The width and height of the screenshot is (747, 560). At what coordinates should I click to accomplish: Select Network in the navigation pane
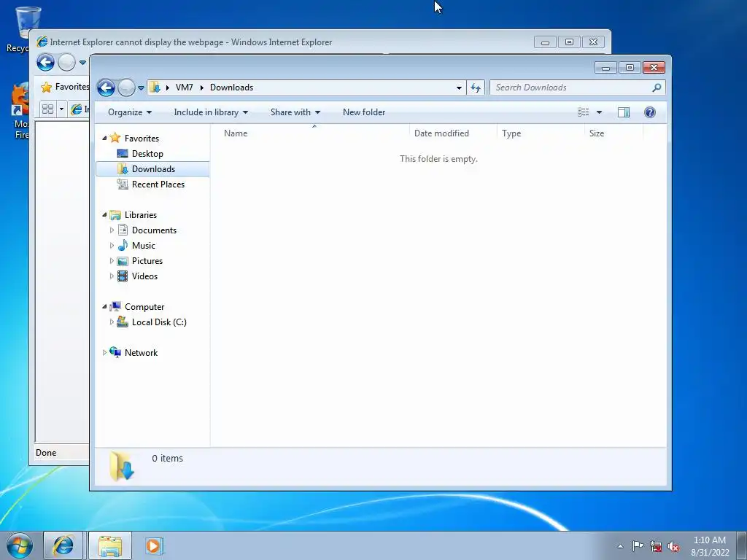coord(141,353)
